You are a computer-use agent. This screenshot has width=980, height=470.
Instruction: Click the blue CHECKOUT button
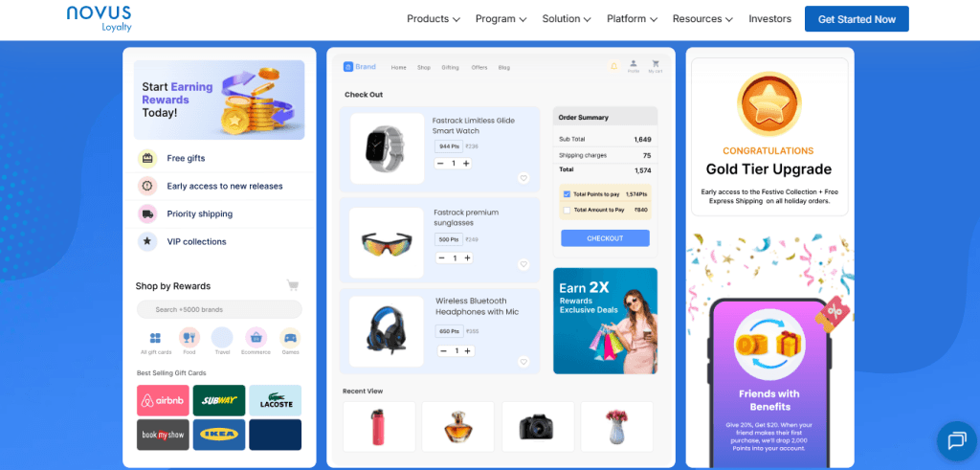(605, 238)
